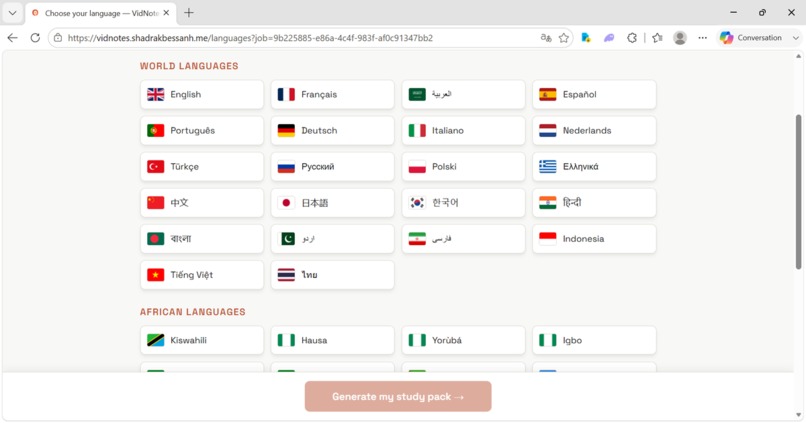
Task: Click the vertical page scrollbar thumb
Action: coord(798,192)
